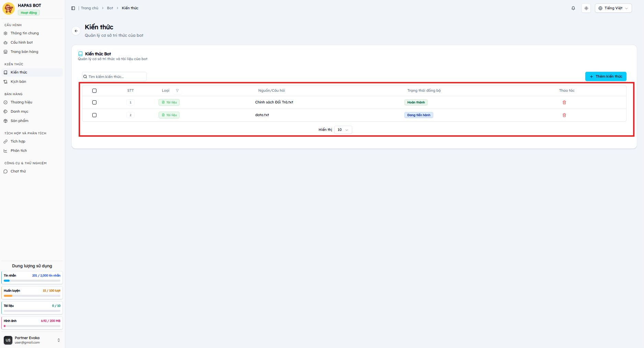
Task: Click the Trạng thái đồng bộ column header
Action: coord(424,91)
